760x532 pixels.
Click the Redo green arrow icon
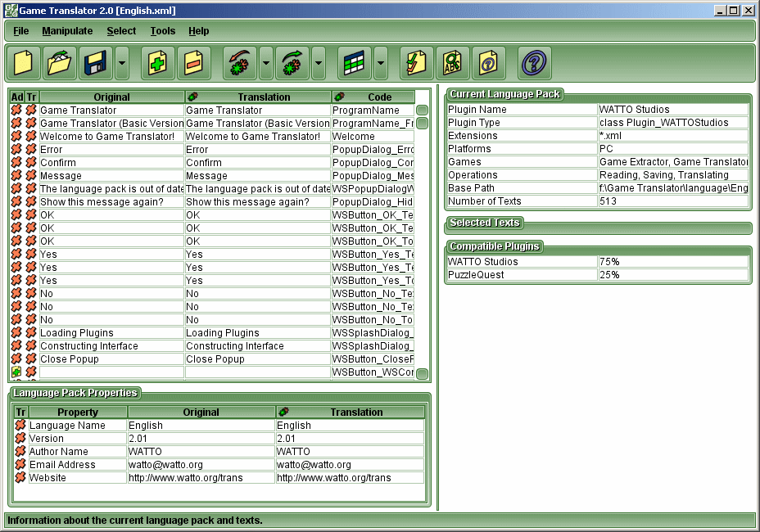[292, 63]
